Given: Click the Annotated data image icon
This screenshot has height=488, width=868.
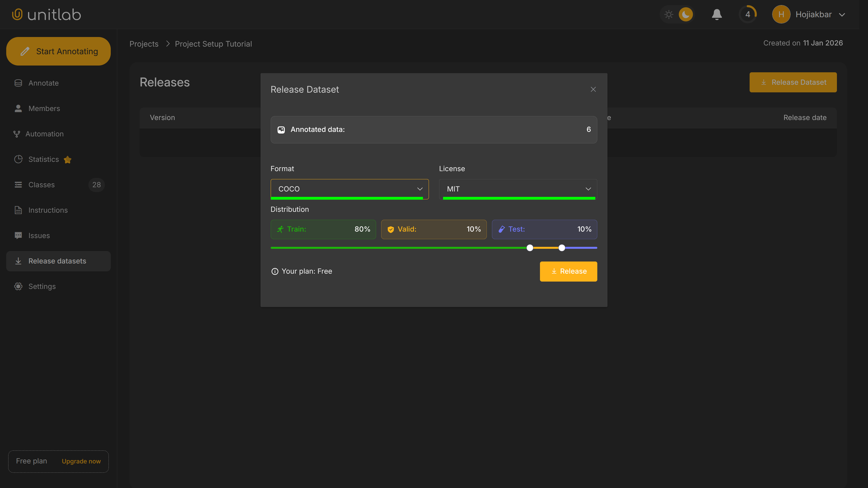Looking at the screenshot, I should tap(281, 130).
